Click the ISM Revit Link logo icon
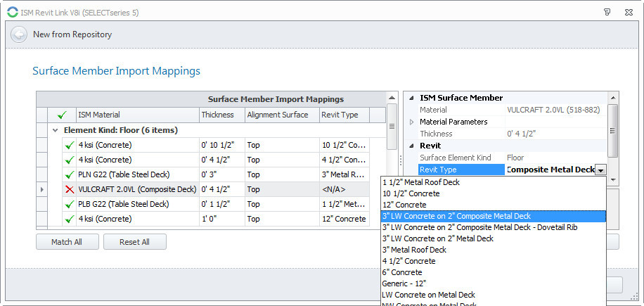This screenshot has width=644, height=306. [13, 13]
